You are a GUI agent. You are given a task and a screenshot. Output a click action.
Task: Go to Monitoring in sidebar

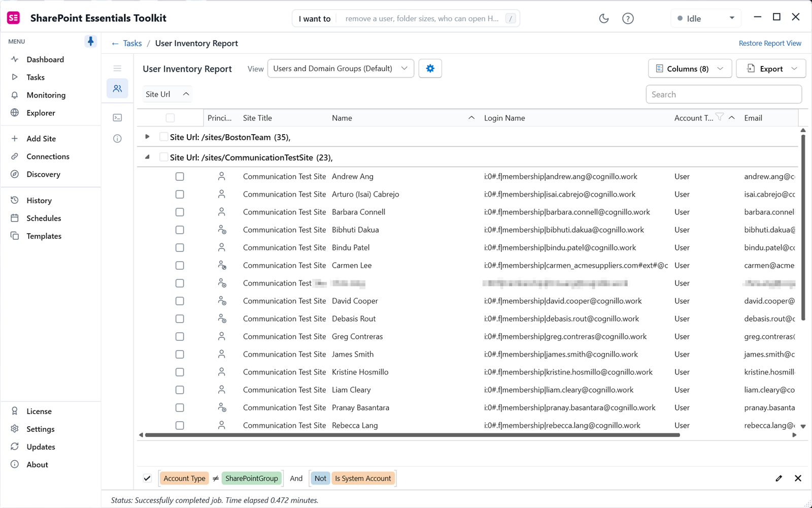point(46,95)
